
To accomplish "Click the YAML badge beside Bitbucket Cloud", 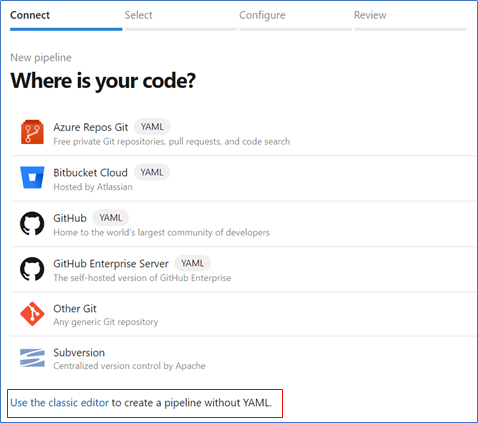I will point(152,172).
